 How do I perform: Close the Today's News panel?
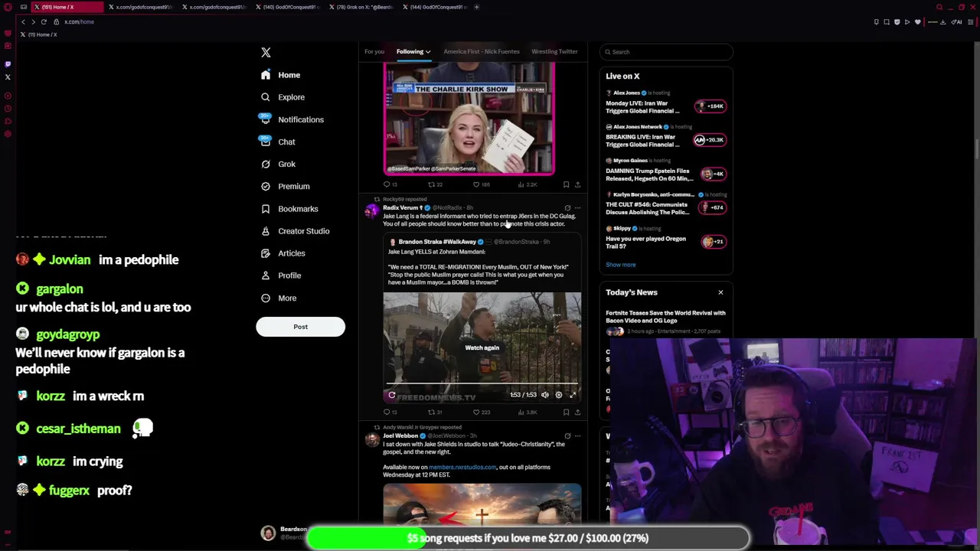click(720, 292)
